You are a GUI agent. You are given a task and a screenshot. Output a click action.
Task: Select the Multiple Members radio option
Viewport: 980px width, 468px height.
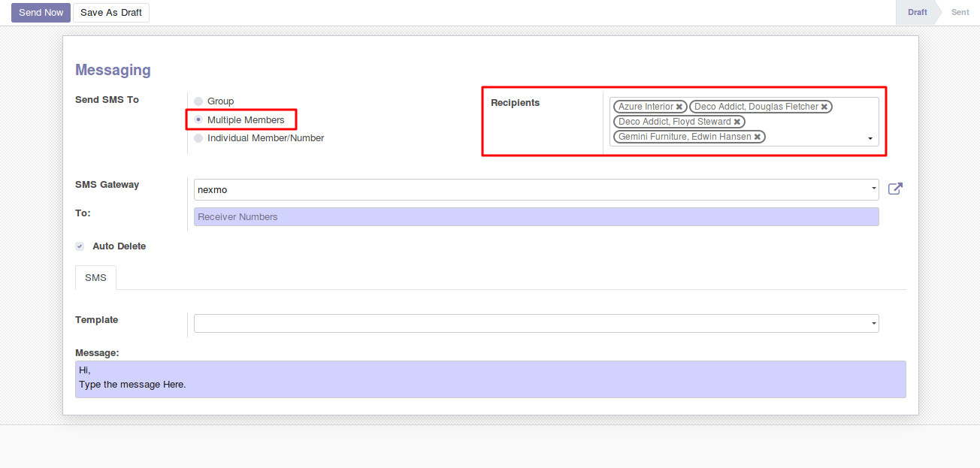point(198,119)
